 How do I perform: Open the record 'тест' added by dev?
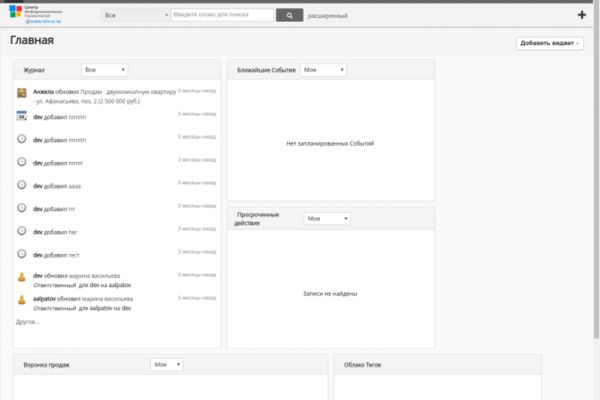click(74, 255)
